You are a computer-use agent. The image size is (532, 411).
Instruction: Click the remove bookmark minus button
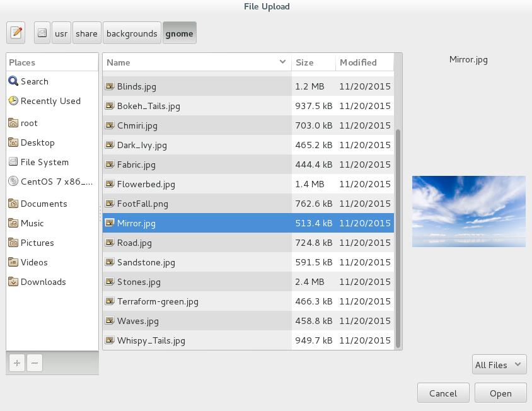click(x=35, y=363)
